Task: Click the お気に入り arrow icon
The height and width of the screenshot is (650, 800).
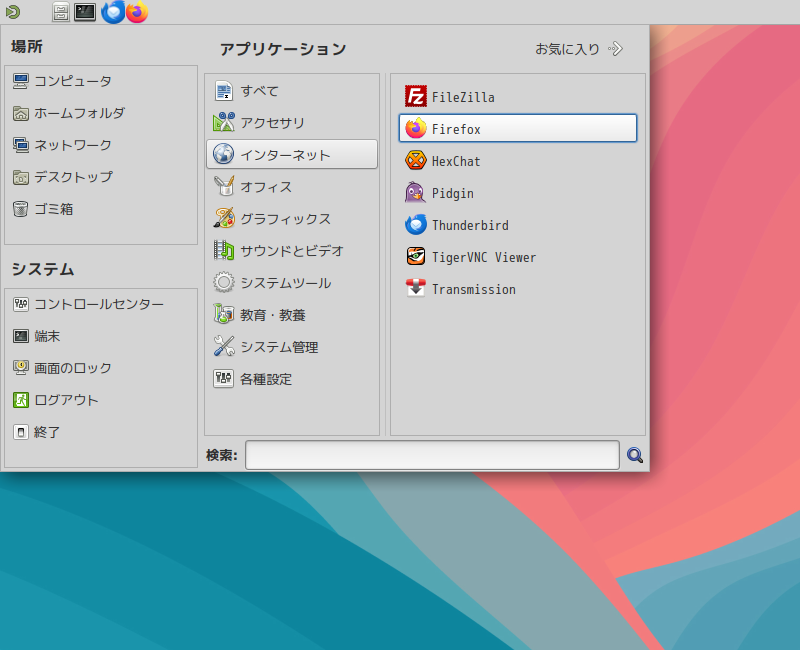Action: (x=616, y=49)
